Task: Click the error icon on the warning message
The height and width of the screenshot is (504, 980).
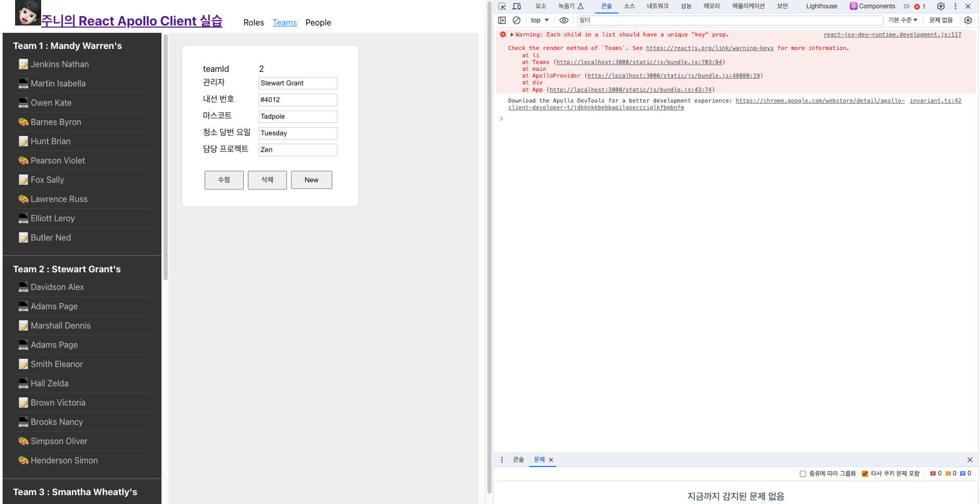Action: (x=503, y=34)
